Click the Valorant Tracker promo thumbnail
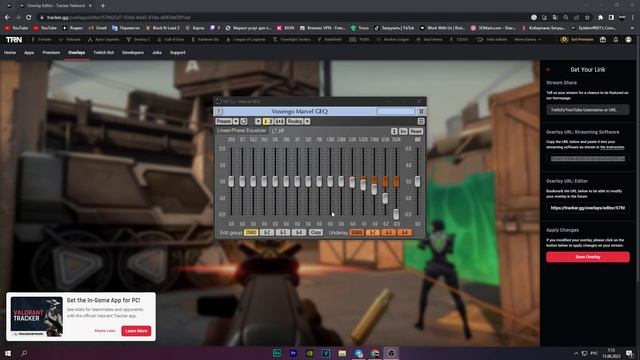Image resolution: width=640 pixels, height=360 pixels. pyautogui.click(x=37, y=316)
